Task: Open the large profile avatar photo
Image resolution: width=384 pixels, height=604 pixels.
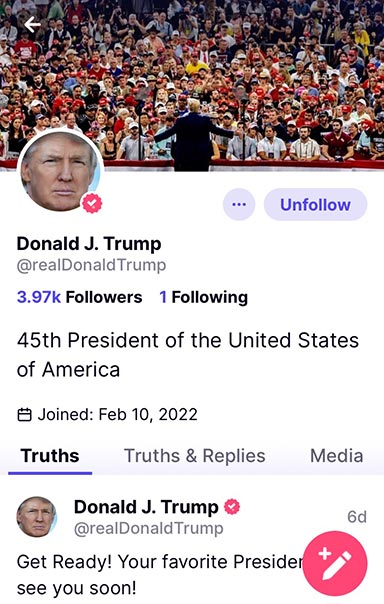Action: point(60,171)
